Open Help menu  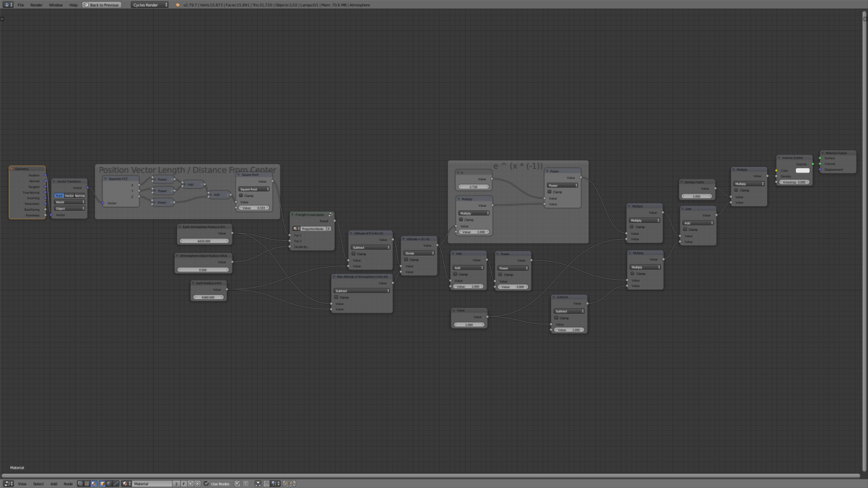tap(73, 5)
